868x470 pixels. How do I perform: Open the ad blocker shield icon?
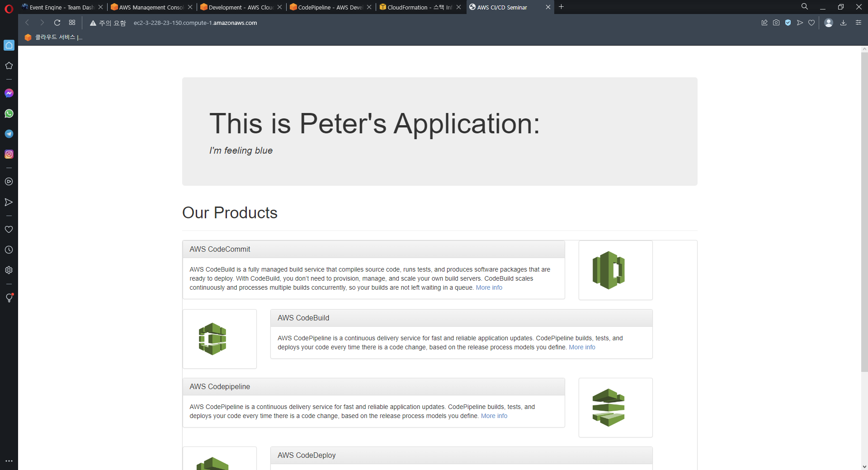coord(788,23)
